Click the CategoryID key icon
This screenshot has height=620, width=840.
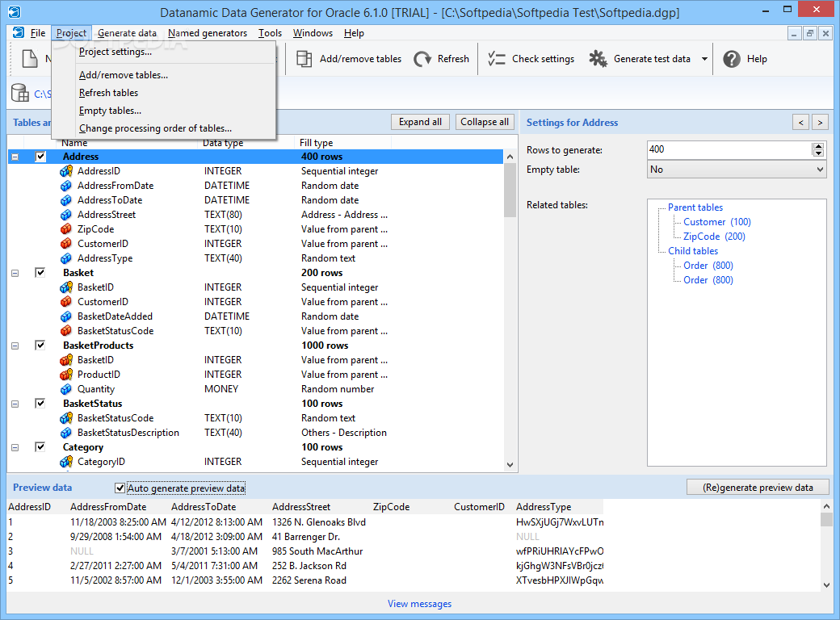pyautogui.click(x=66, y=462)
